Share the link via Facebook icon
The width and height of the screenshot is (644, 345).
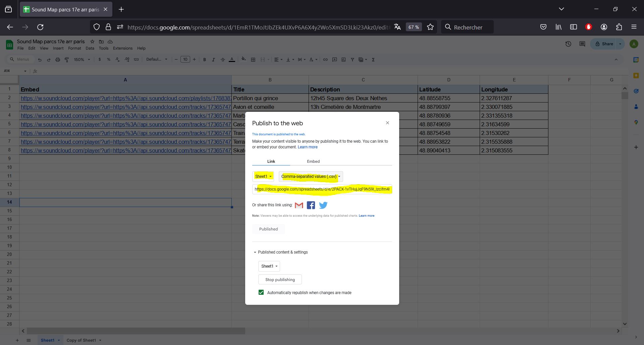pyautogui.click(x=311, y=205)
